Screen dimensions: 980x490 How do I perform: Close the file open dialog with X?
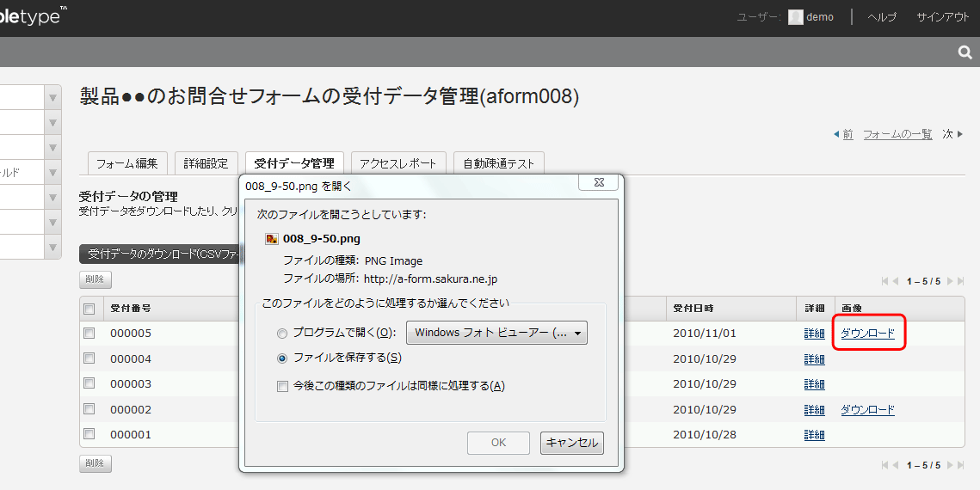coord(598,182)
